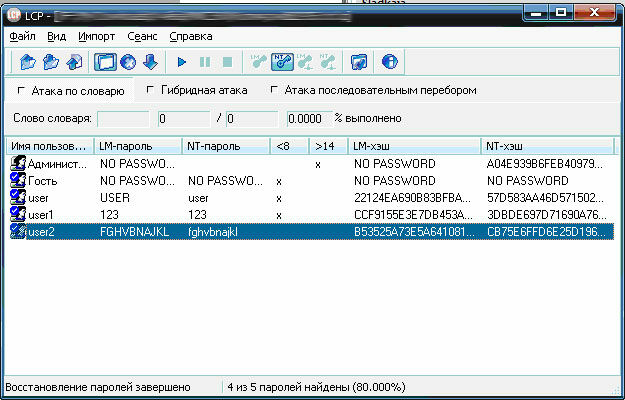Image resolution: width=625 pixels, height=400 pixels.
Task: Click the Гость user account icon
Action: pos(18,180)
